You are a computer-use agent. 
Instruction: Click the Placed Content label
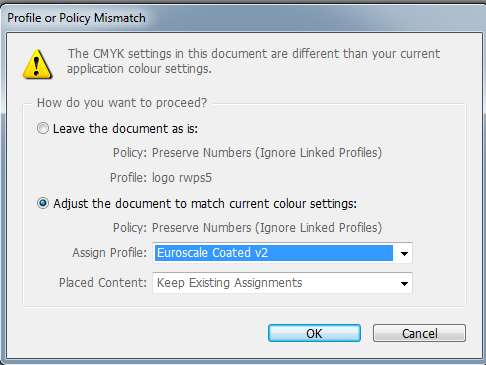[103, 283]
